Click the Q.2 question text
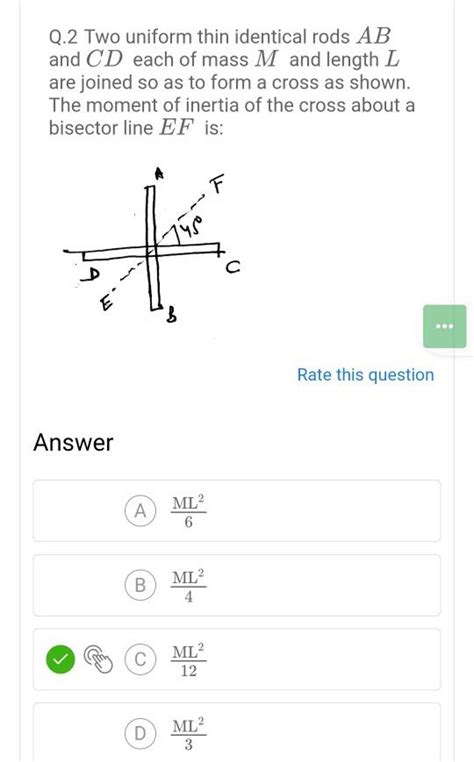Screen dimensions: 474x762 pos(232,83)
